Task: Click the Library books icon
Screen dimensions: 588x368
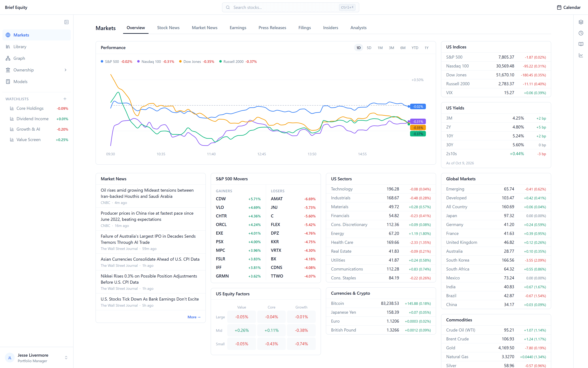Action: [x=8, y=47]
